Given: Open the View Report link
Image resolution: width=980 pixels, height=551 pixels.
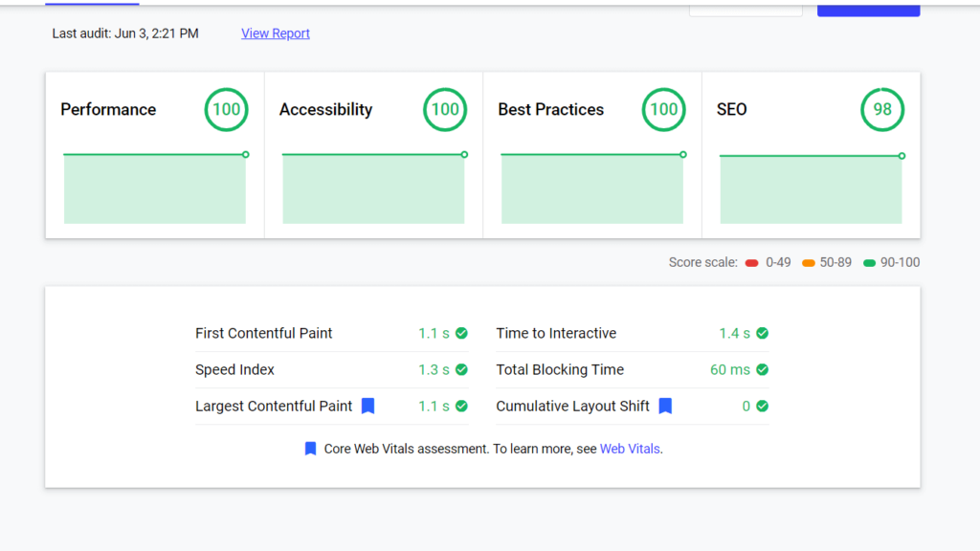Looking at the screenshot, I should tap(276, 33).
